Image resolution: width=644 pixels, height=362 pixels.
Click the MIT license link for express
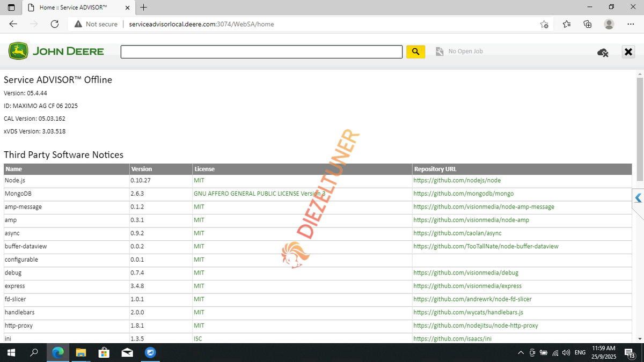(x=199, y=286)
